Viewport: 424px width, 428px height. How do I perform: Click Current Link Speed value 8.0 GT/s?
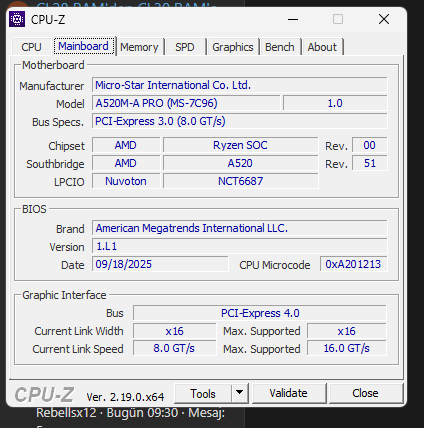[x=175, y=349]
